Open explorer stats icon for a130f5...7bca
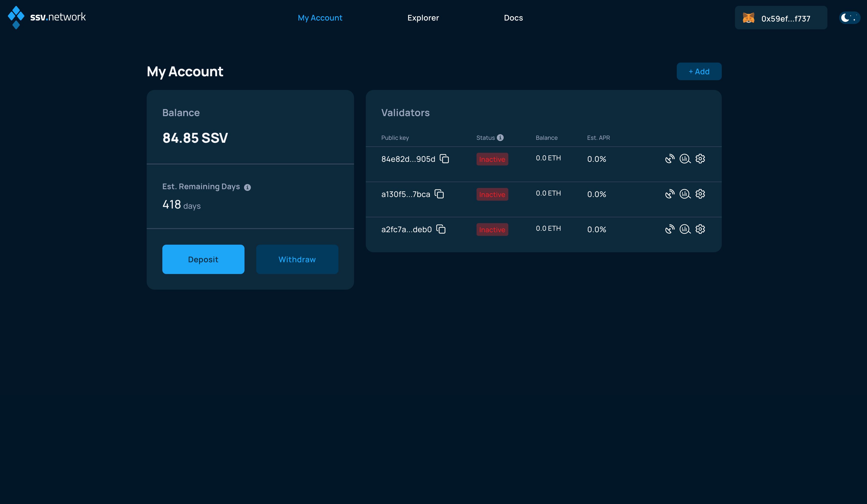The image size is (867, 504). click(685, 194)
